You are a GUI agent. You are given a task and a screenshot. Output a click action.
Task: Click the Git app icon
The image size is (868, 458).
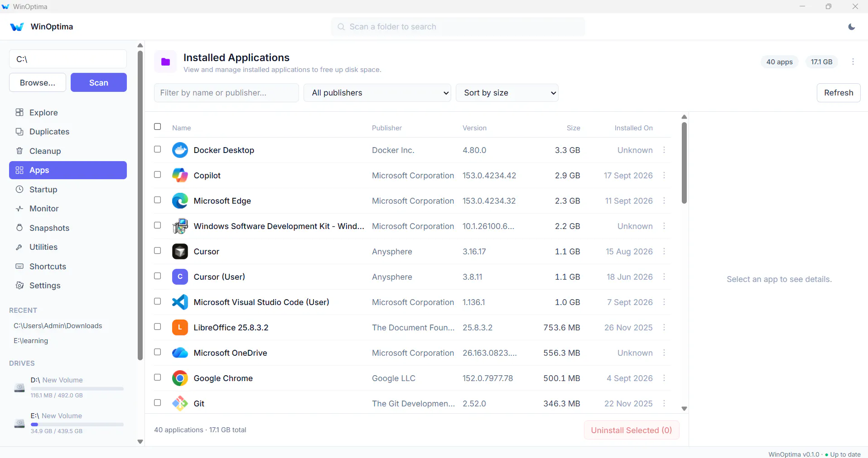tap(180, 403)
